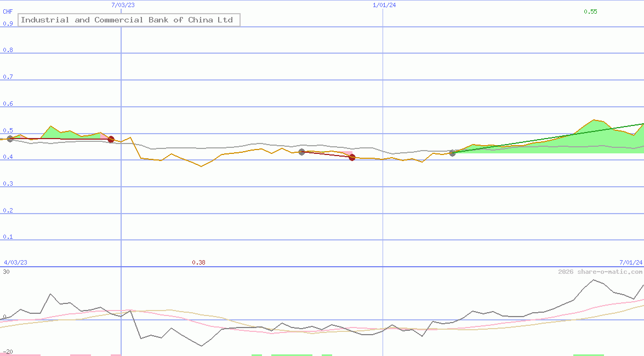
Task: Click the 0.5 value on the price axis
Action: point(7,130)
